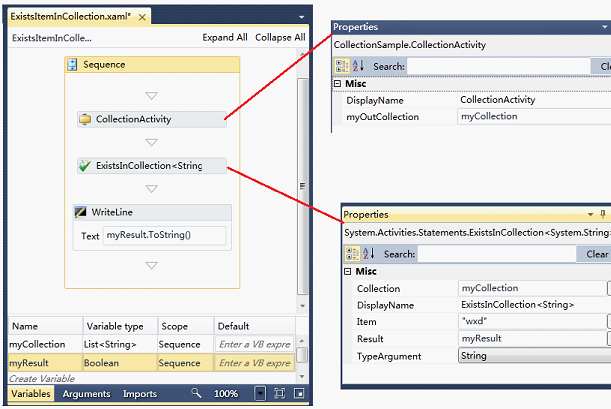Click the default value field for myResult

(x=254, y=363)
